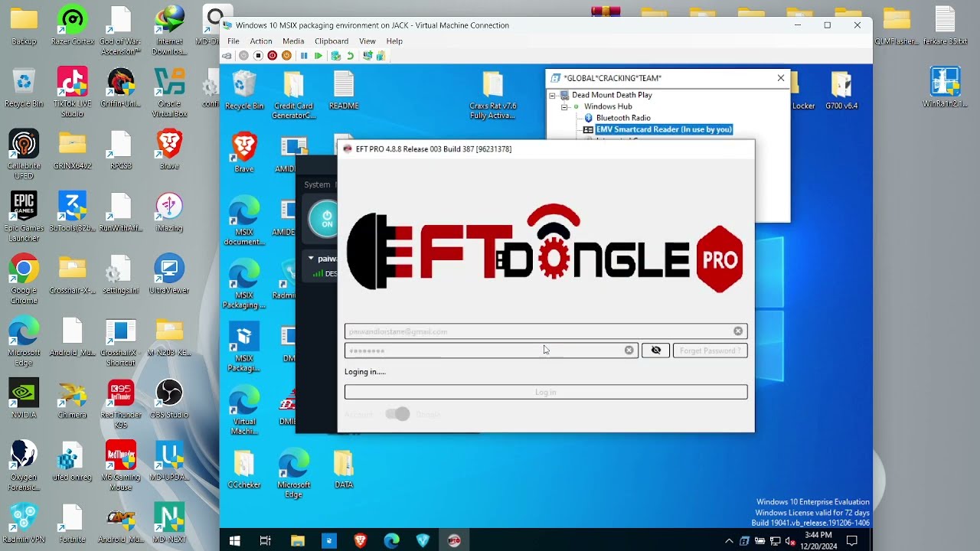Open the Clipboard menu
The height and width of the screenshot is (551, 980).
(332, 41)
